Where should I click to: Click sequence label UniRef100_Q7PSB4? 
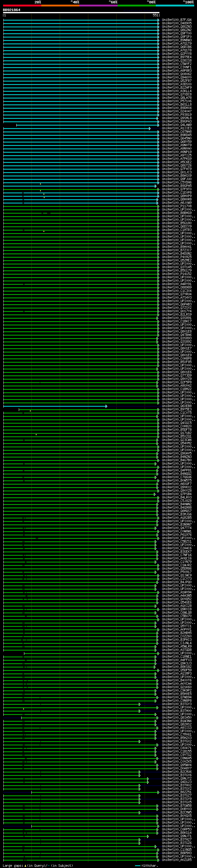click(177, 494)
